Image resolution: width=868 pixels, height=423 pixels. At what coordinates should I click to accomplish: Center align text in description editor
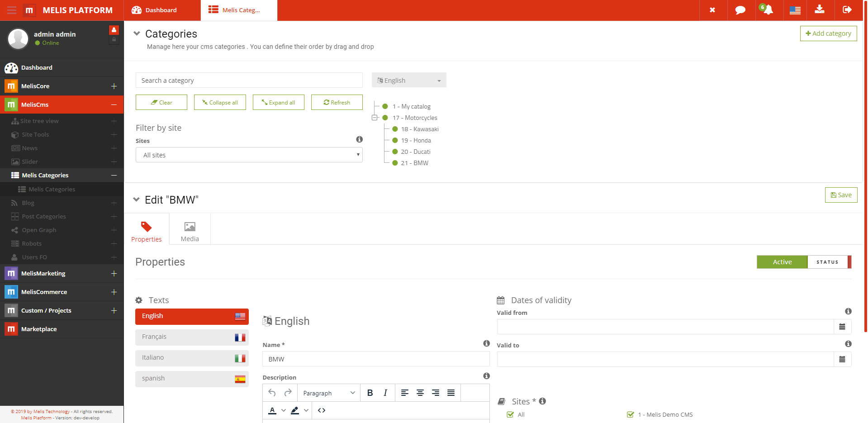[x=420, y=393]
